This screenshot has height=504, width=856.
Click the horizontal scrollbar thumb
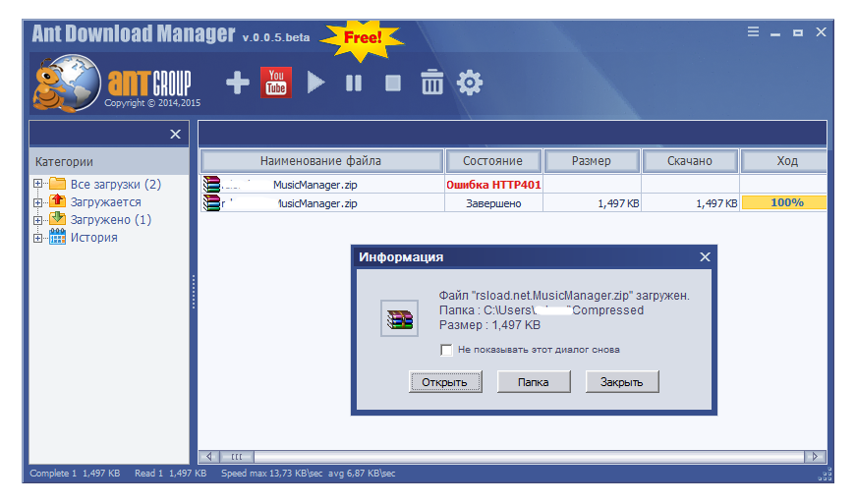pyautogui.click(x=237, y=457)
